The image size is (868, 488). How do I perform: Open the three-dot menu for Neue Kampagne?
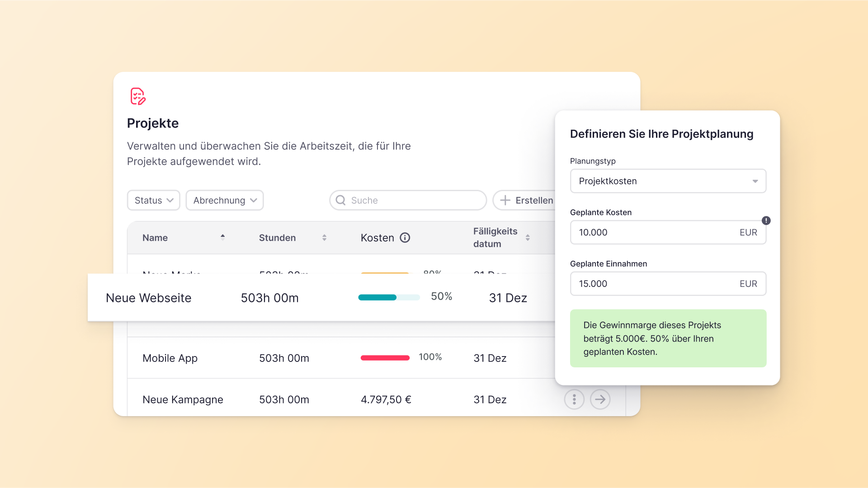tap(574, 399)
